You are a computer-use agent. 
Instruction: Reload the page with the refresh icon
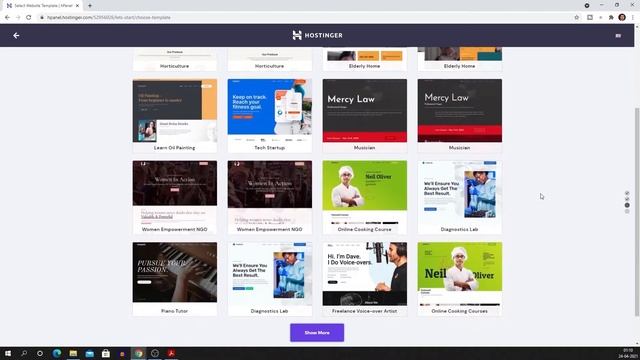[29, 18]
